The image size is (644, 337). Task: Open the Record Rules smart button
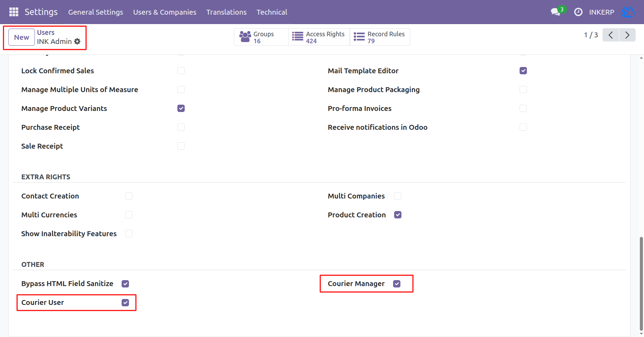coord(380,37)
